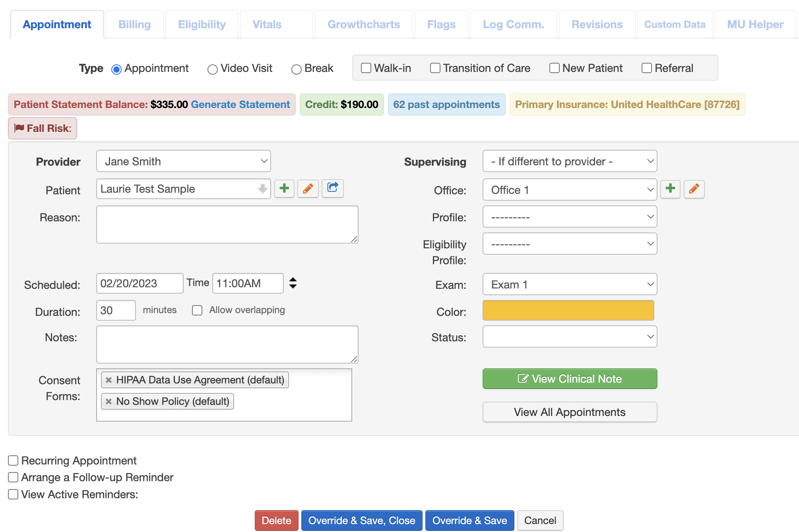Click the Credit: $190.00 badge

click(342, 104)
